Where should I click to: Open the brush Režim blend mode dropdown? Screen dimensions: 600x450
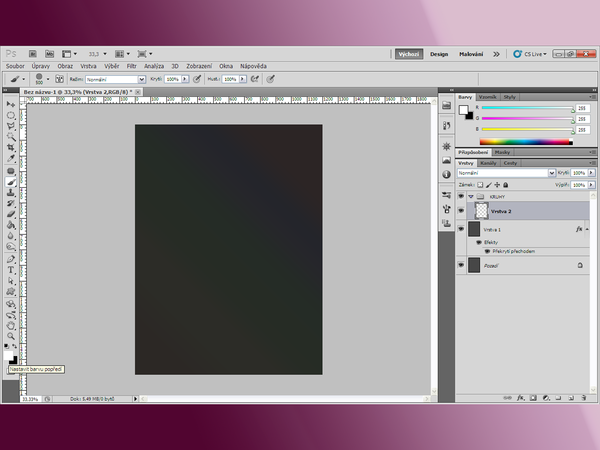(x=114, y=78)
